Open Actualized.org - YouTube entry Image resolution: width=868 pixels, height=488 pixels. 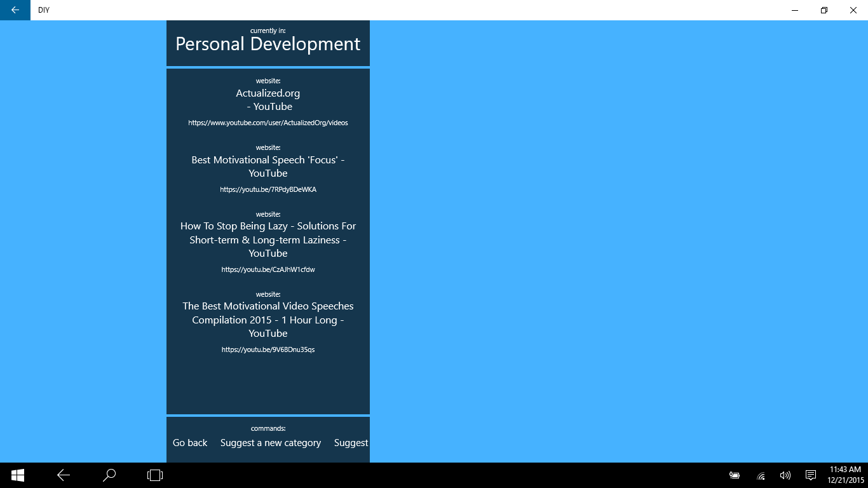tap(268, 100)
